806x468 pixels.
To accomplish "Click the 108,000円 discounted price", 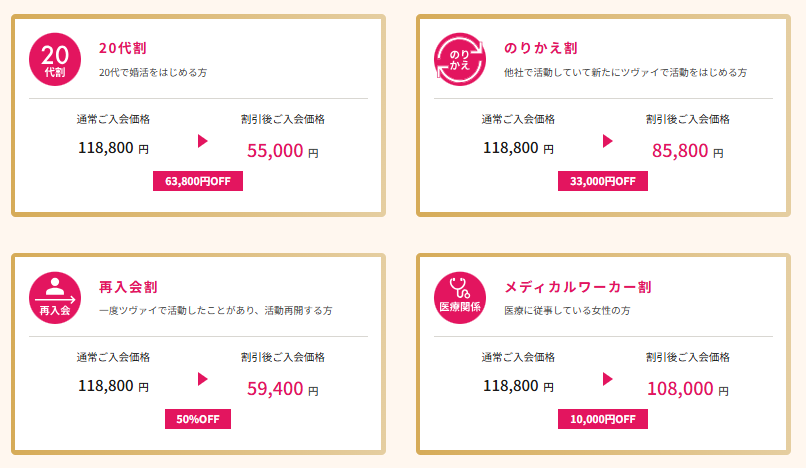I will point(687,389).
